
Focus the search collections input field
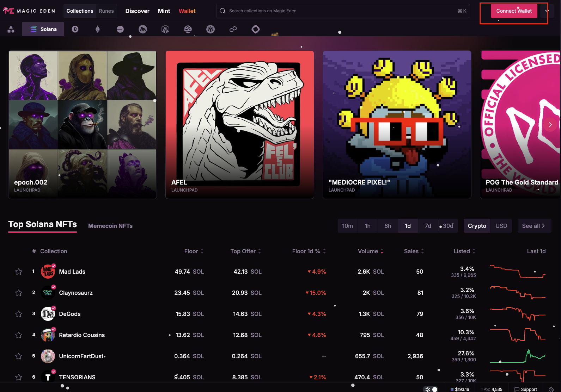[x=343, y=11]
